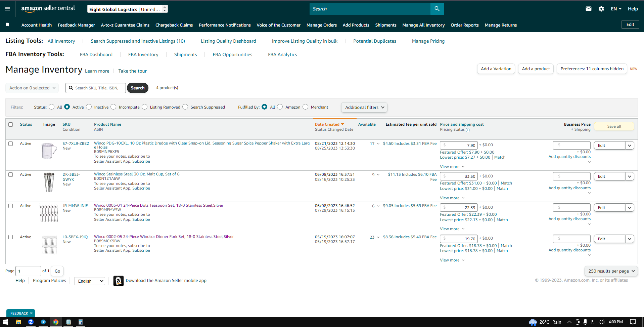The height and width of the screenshot is (327, 644).
Task: Expand View more for teaspoon set row
Action: [452, 229]
